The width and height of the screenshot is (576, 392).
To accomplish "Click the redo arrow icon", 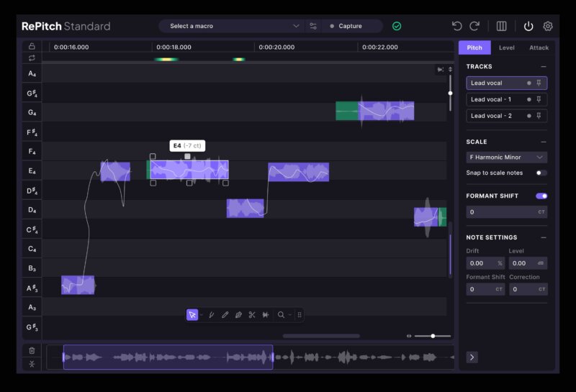I will [474, 26].
